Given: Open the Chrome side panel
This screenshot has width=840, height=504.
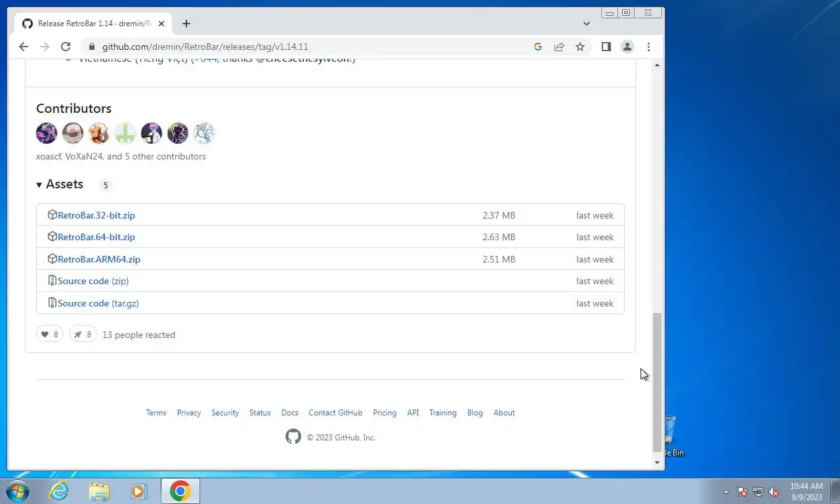Looking at the screenshot, I should (606, 47).
